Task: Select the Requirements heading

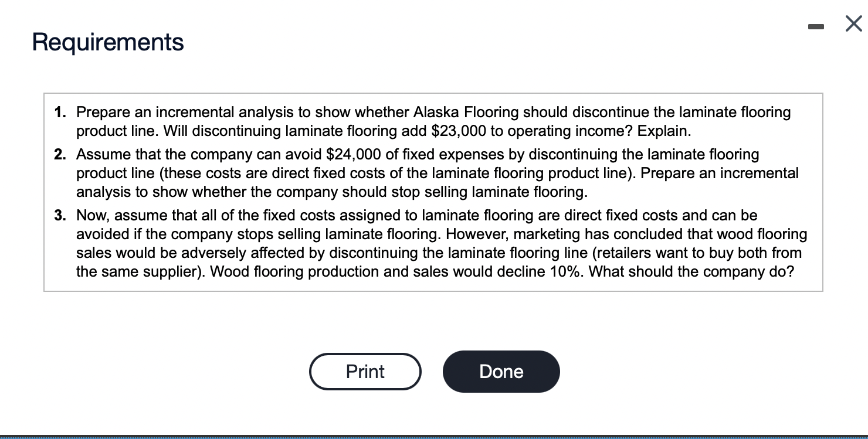Action: click(107, 42)
